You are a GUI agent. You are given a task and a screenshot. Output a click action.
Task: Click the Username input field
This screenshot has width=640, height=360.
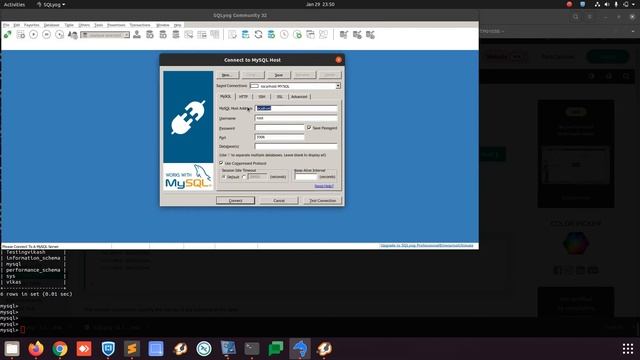pos(296,118)
